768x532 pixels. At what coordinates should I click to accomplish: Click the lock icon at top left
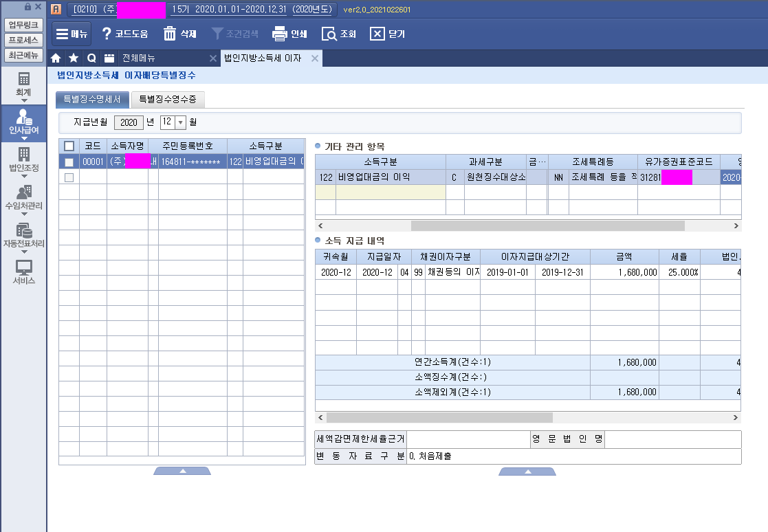pos(28,6)
